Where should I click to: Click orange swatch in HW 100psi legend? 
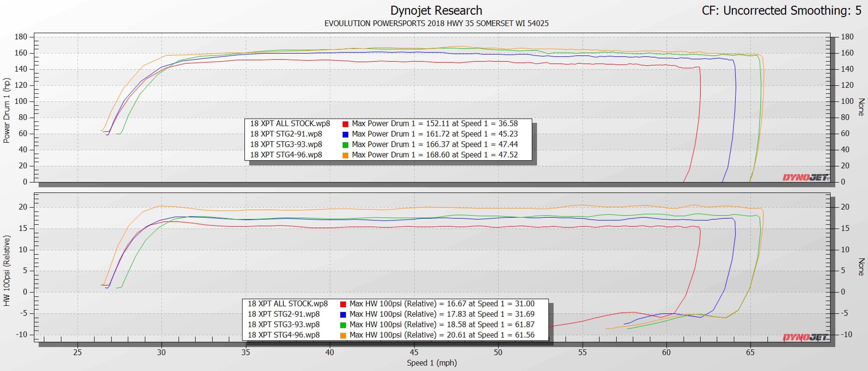click(x=343, y=336)
